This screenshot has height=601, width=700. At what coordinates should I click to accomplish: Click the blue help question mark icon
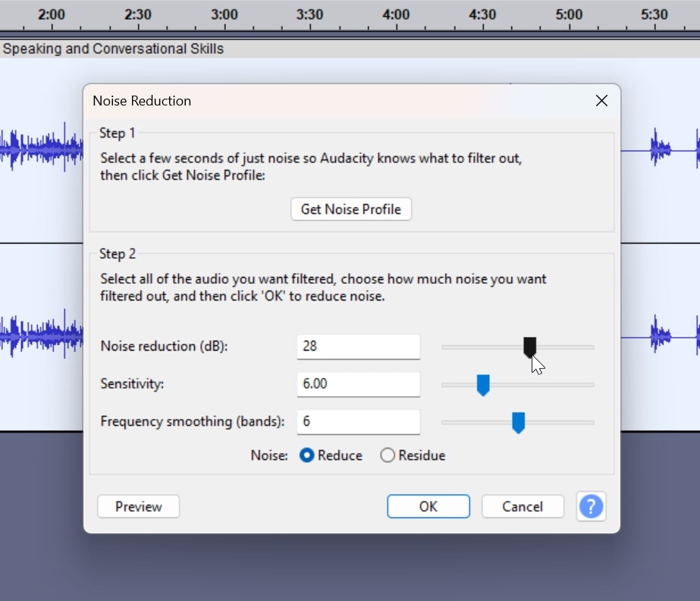click(591, 506)
